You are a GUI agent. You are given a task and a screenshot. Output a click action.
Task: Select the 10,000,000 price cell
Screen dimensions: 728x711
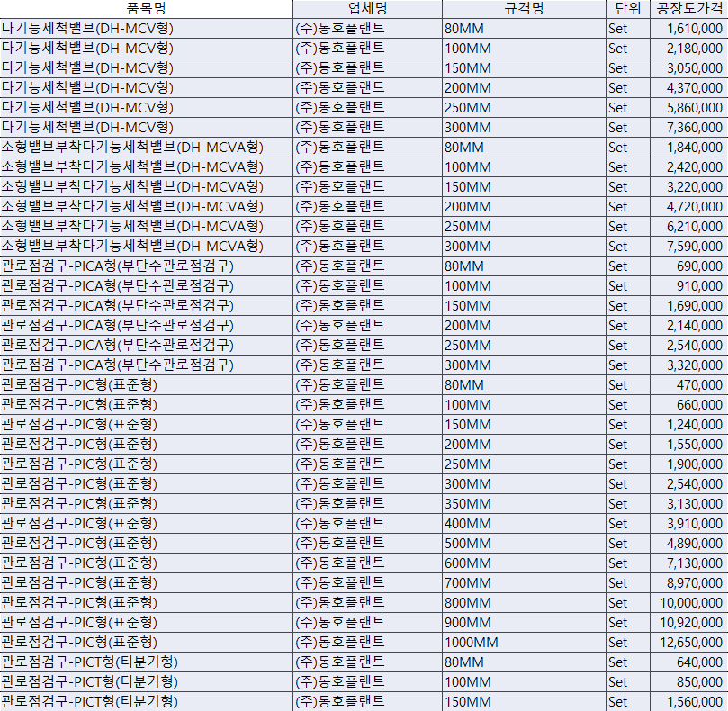click(689, 602)
